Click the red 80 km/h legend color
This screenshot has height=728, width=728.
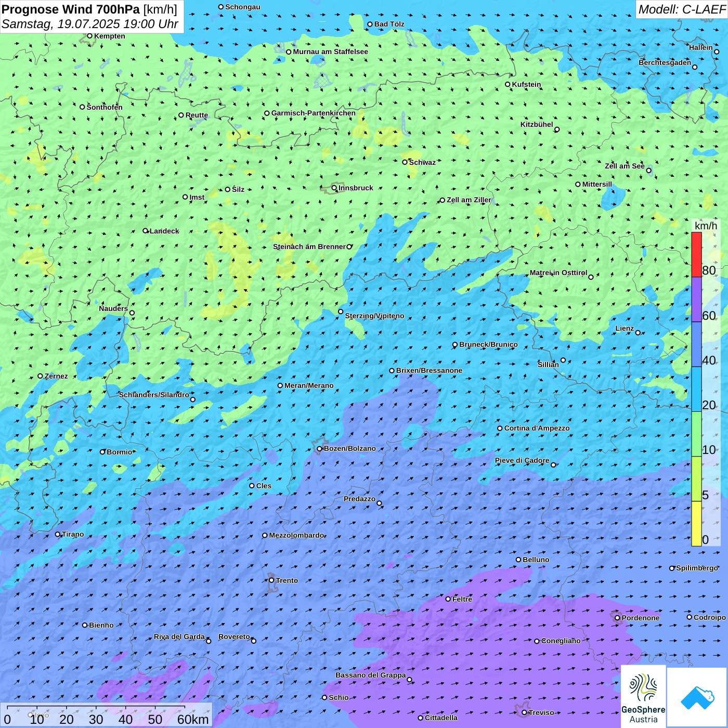coord(696,254)
